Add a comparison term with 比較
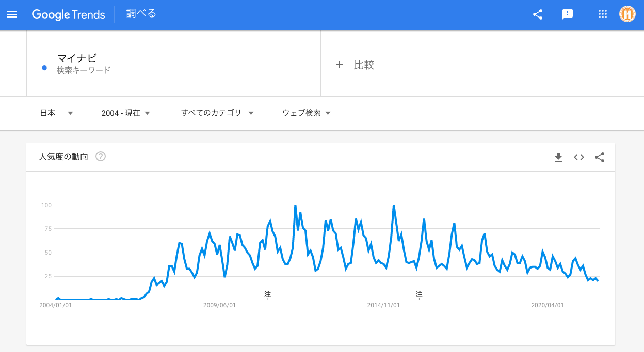 (x=355, y=64)
